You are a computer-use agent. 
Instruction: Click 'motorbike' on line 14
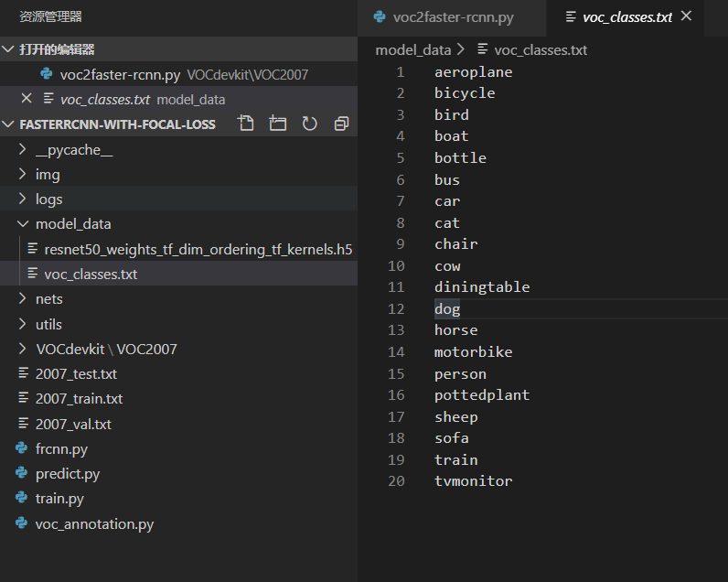pos(473,351)
